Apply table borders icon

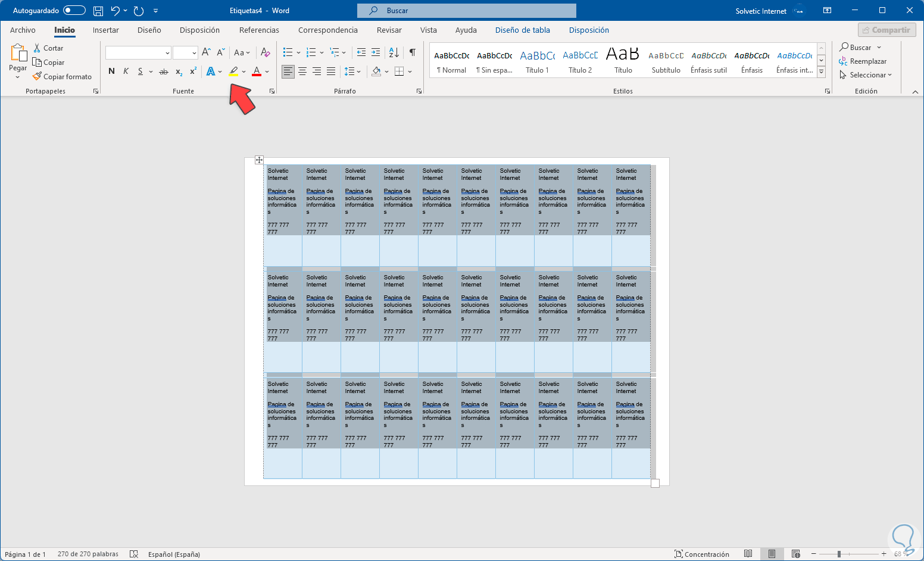coord(399,71)
